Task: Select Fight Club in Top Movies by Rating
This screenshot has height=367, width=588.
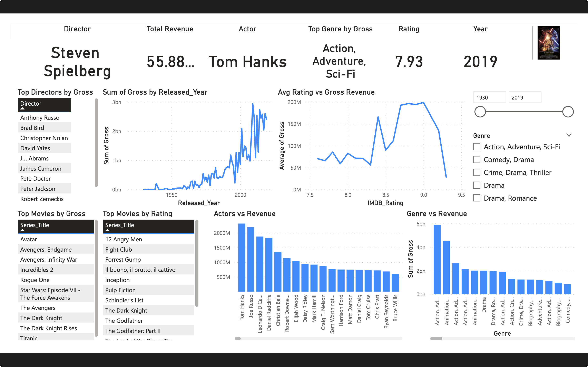Action: click(119, 249)
